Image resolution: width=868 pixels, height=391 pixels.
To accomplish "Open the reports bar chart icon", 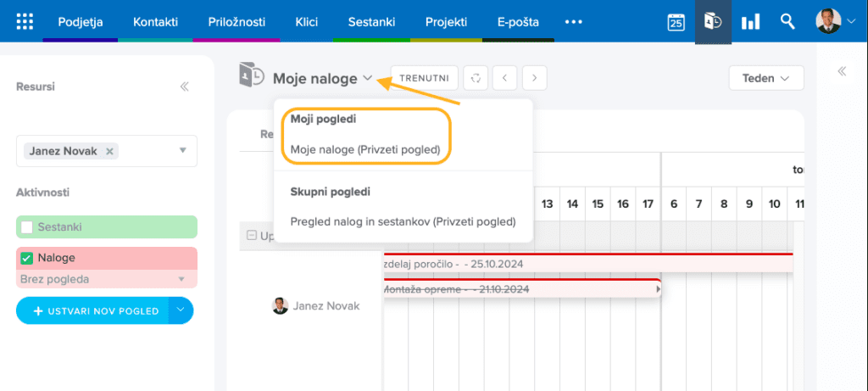I will (x=750, y=22).
